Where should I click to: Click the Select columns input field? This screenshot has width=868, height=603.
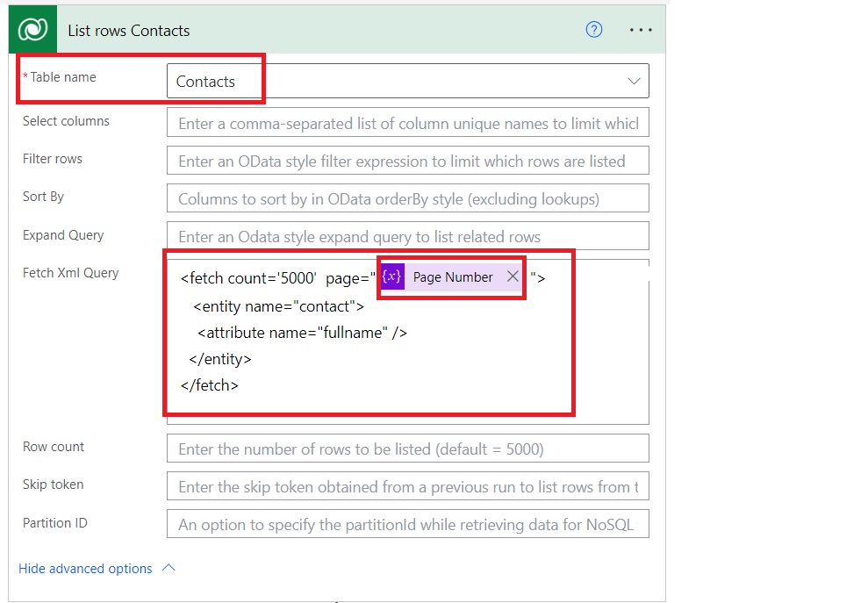tap(407, 124)
